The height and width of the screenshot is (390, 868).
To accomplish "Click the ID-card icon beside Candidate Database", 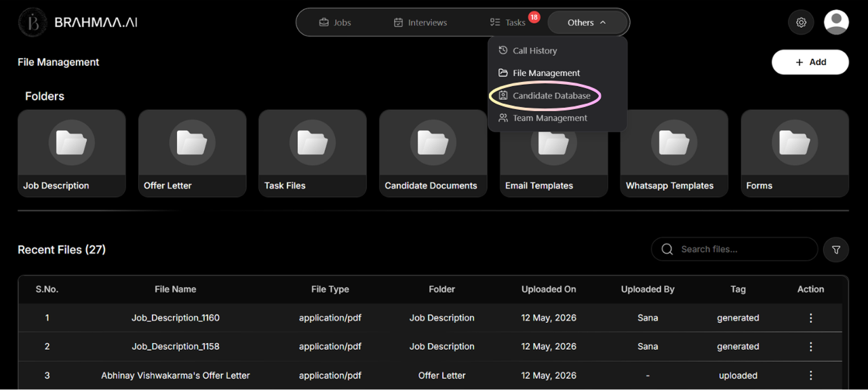I will 503,96.
